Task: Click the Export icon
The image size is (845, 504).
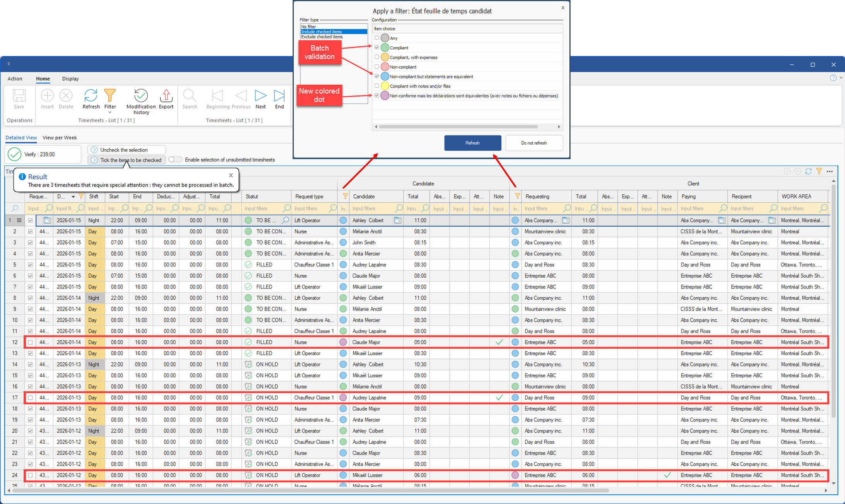Action: (x=166, y=95)
